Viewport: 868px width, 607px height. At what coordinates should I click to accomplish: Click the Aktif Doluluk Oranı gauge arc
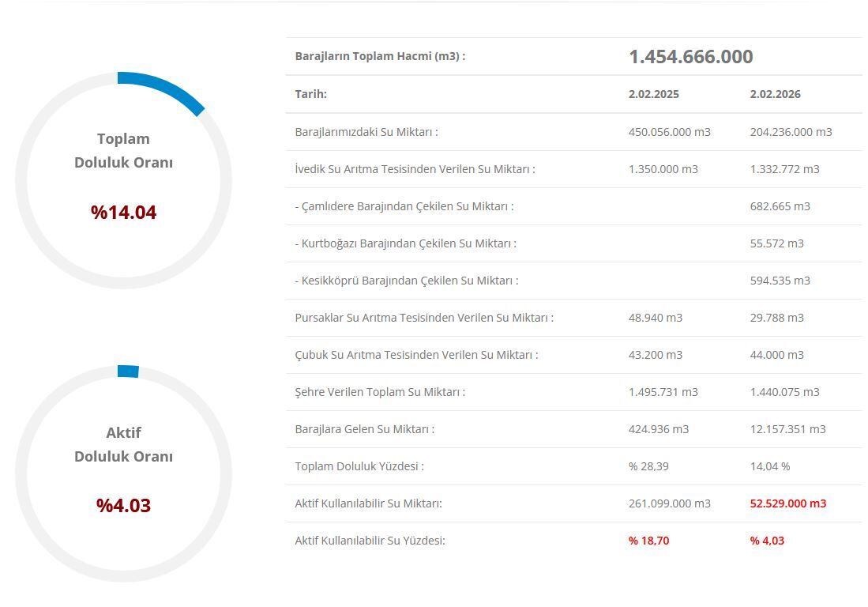coord(128,371)
